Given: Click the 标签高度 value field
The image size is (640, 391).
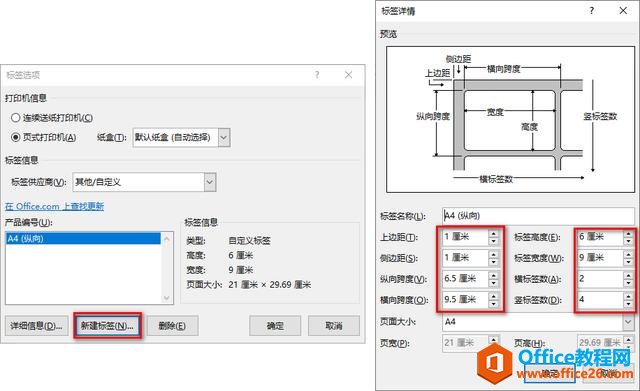Looking at the screenshot, I should pyautogui.click(x=600, y=237).
